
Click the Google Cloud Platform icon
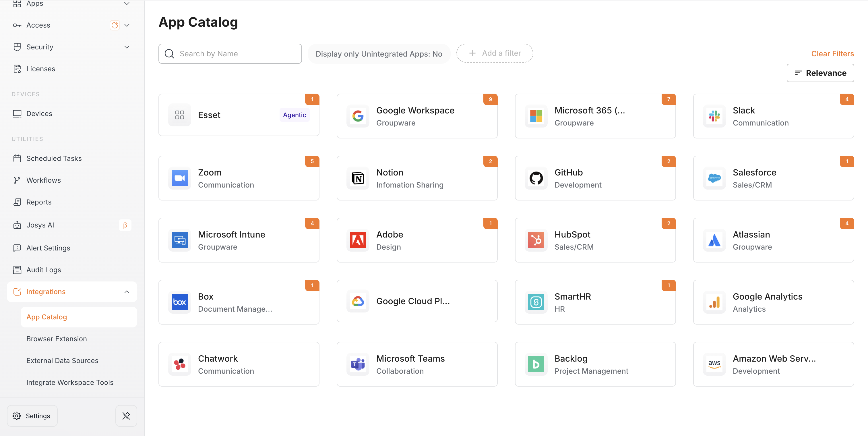(x=358, y=301)
